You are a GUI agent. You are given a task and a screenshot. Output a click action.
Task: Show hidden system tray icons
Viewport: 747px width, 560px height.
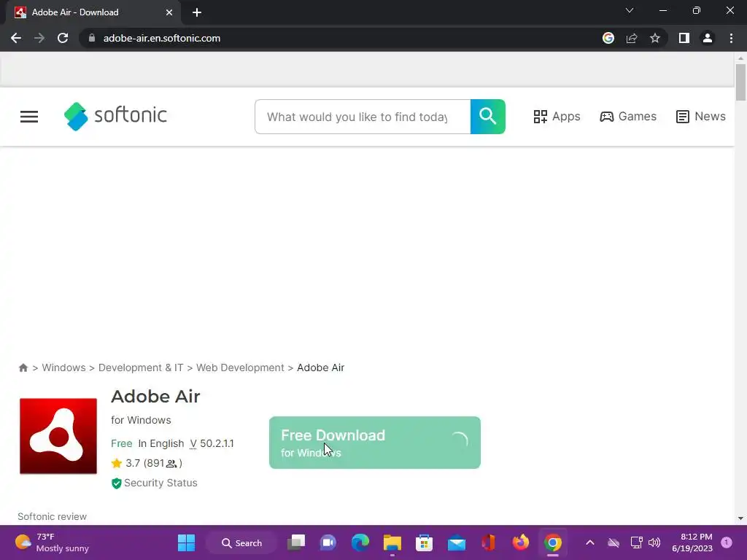[x=589, y=542]
